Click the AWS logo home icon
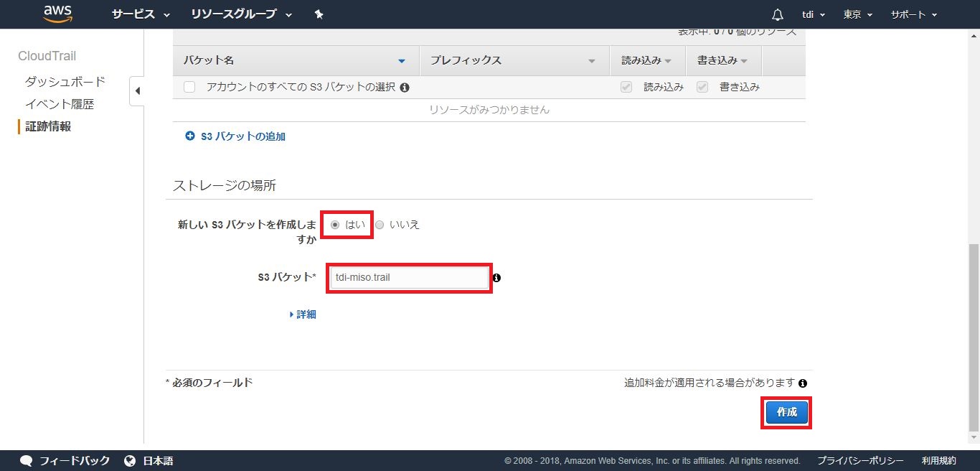Viewport: 980px width, 471px height. (x=58, y=14)
